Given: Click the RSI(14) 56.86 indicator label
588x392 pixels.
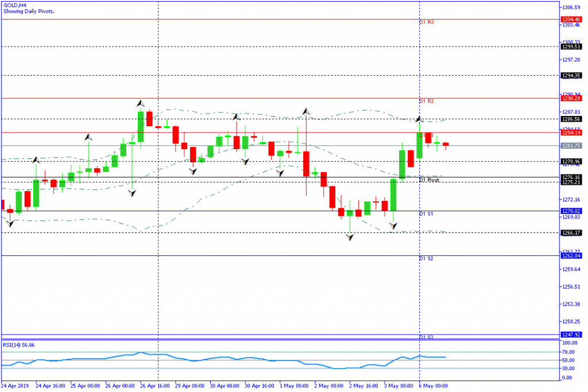Looking at the screenshot, I should click(x=19, y=345).
